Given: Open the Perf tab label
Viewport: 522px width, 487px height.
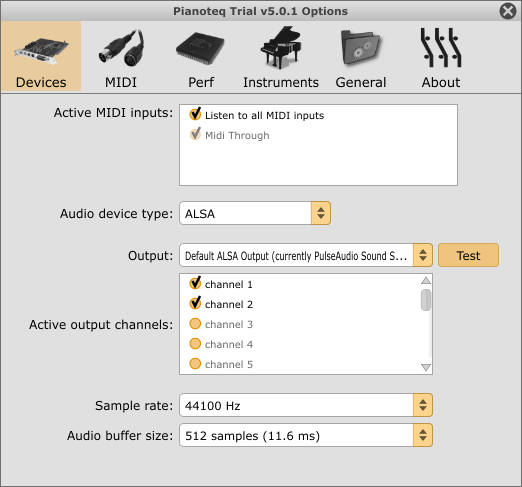Looking at the screenshot, I should pos(201,82).
